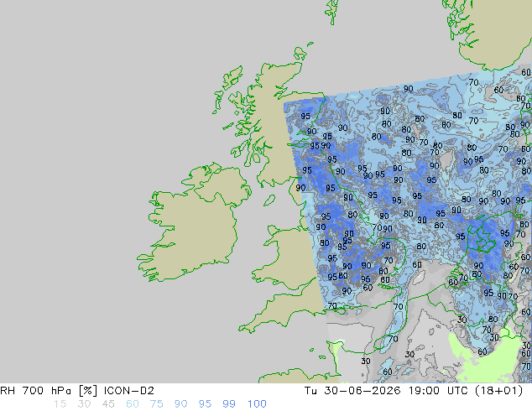Select the 45 legend value
This screenshot has height=411, width=532.
(x=108, y=404)
